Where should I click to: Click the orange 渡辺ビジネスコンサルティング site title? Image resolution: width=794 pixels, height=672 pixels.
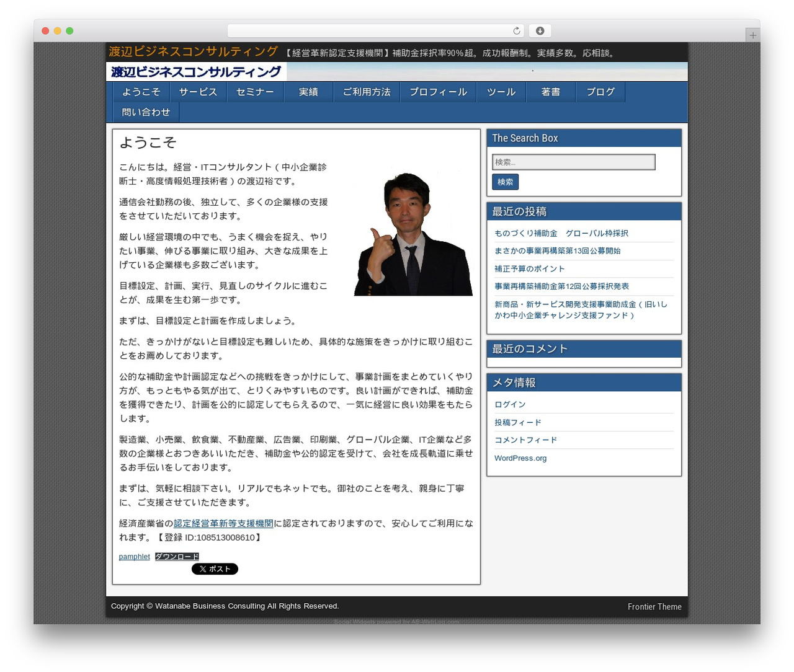[194, 52]
